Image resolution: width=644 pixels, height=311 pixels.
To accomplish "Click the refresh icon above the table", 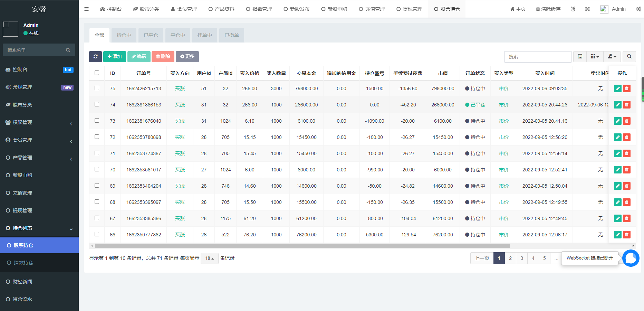I will [96, 56].
